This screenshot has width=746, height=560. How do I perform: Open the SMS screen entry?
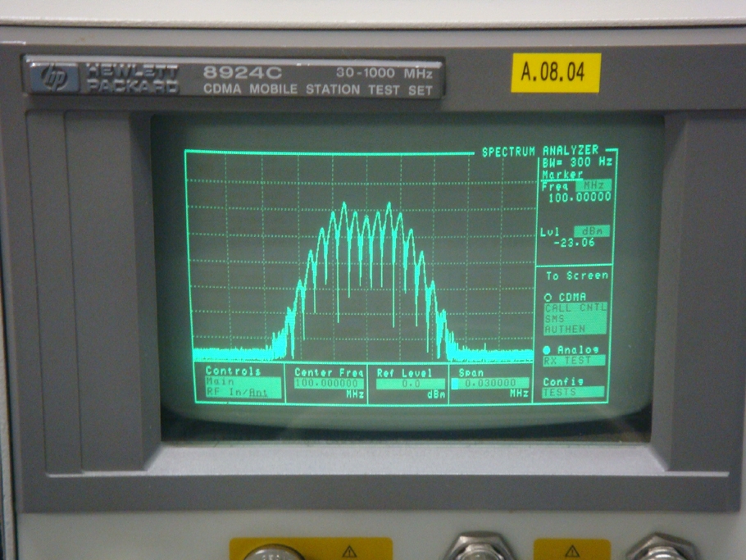[x=575, y=319]
